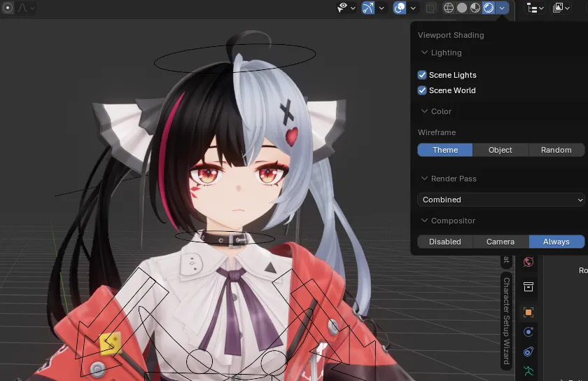Switch to Wireframe viewport shading
Viewport: 588px width, 381px height.
coord(449,8)
